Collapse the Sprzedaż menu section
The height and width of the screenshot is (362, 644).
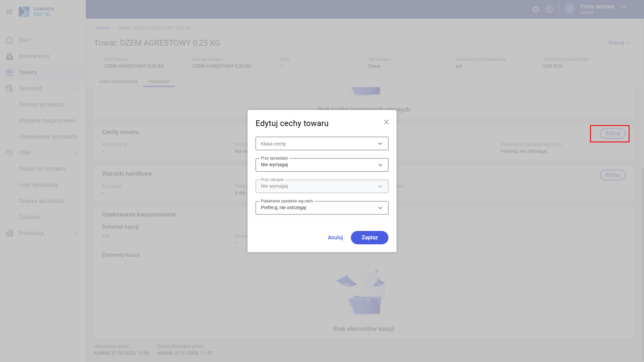click(76, 88)
